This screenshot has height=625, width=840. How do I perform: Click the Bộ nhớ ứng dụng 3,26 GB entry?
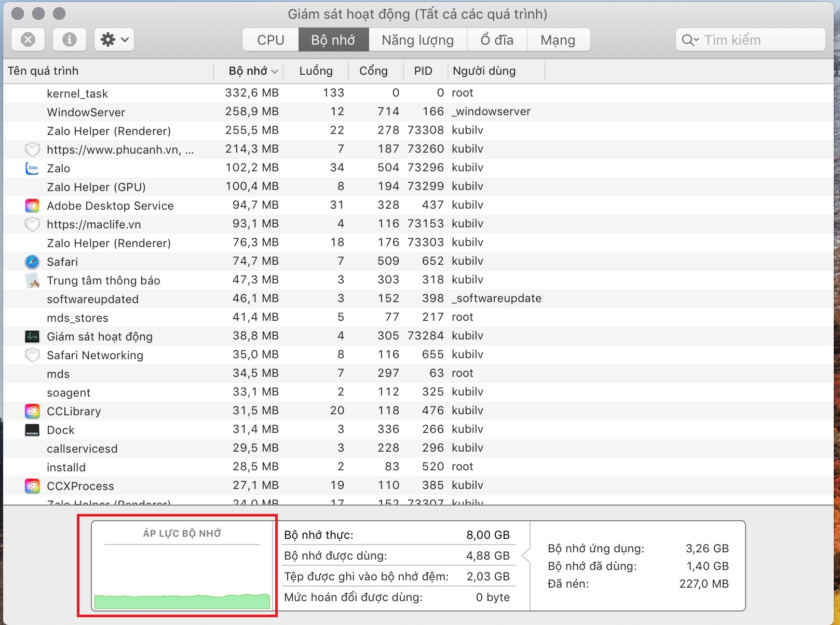(x=638, y=548)
